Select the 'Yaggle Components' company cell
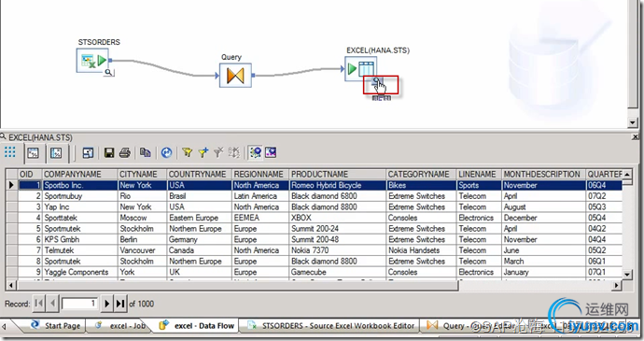The width and height of the screenshot is (644, 341). 79,272
